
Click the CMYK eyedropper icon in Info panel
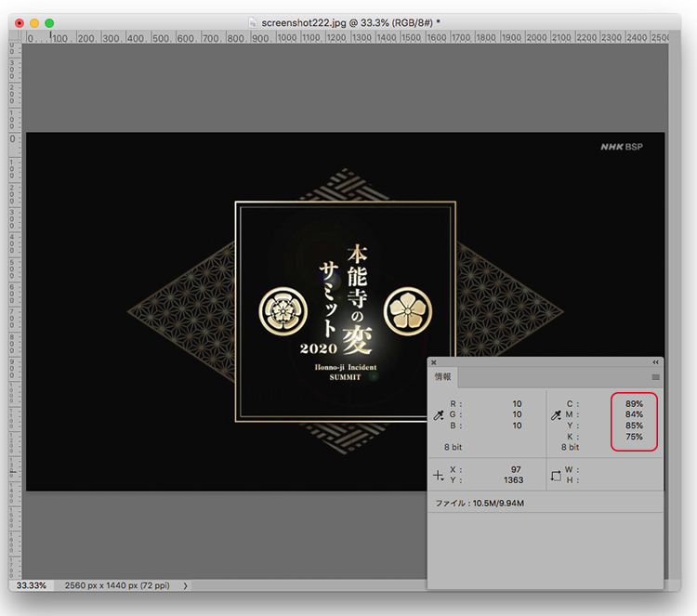[556, 415]
